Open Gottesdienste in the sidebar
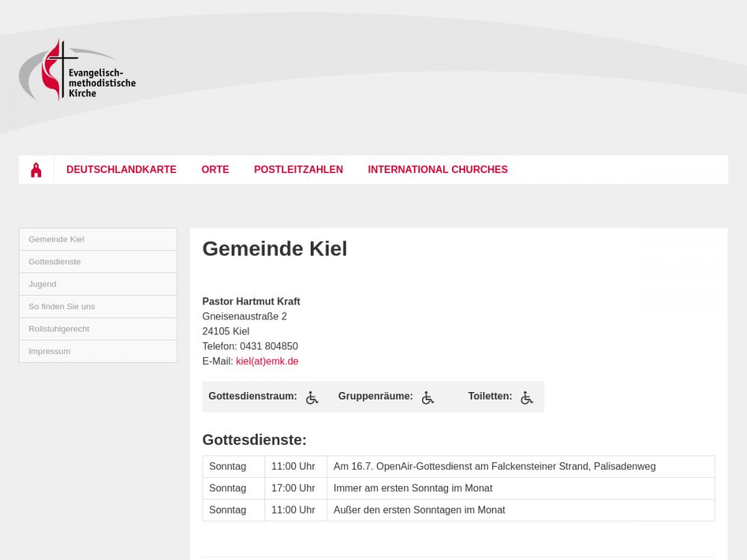Screen dimensions: 747x560 tap(55, 262)
